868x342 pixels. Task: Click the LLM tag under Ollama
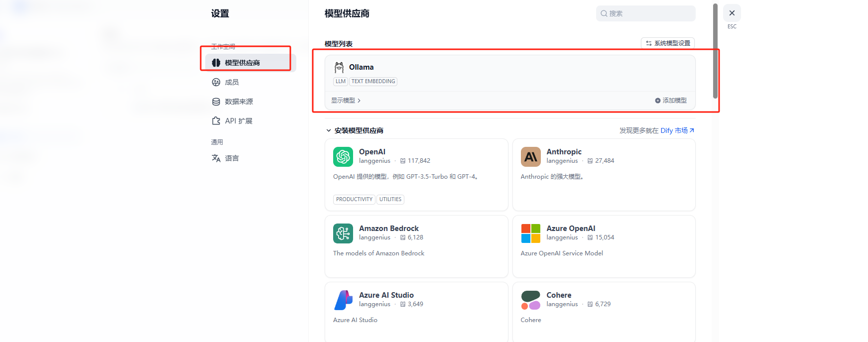coord(341,82)
